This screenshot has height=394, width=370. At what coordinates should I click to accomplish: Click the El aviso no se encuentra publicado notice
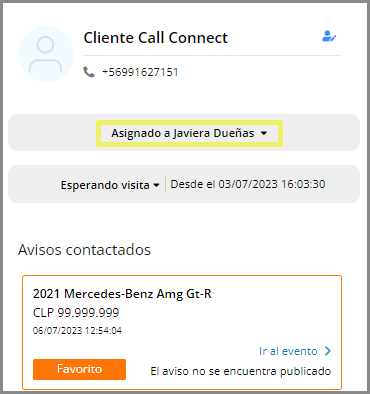click(241, 371)
